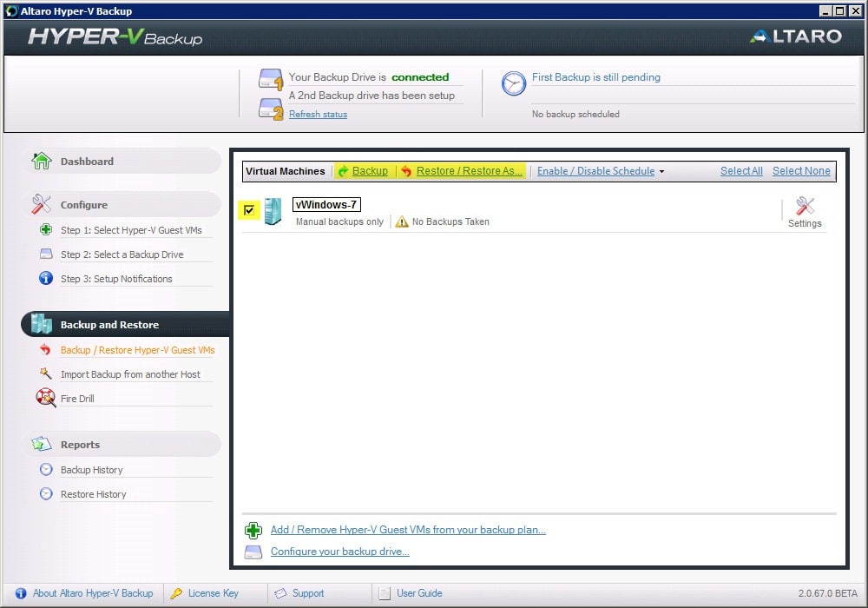Image resolution: width=868 pixels, height=608 pixels.
Task: Click the Backup link in toolbar
Action: coord(370,171)
